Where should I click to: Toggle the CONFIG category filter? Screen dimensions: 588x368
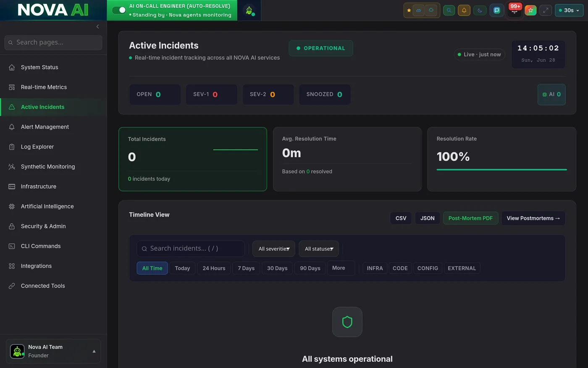click(428, 268)
